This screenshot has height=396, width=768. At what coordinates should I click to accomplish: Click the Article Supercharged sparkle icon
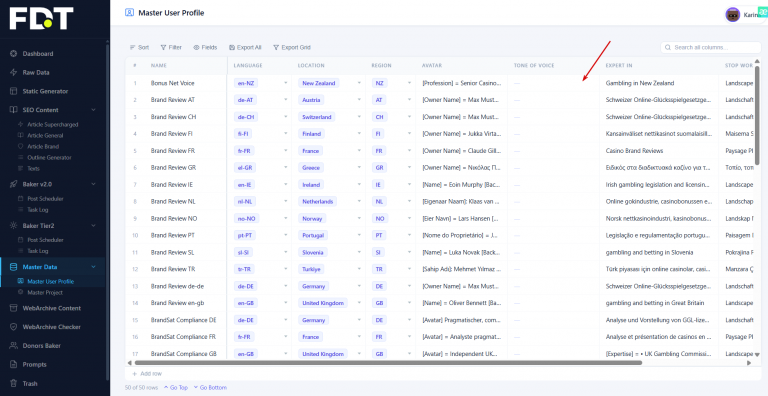(x=20, y=124)
